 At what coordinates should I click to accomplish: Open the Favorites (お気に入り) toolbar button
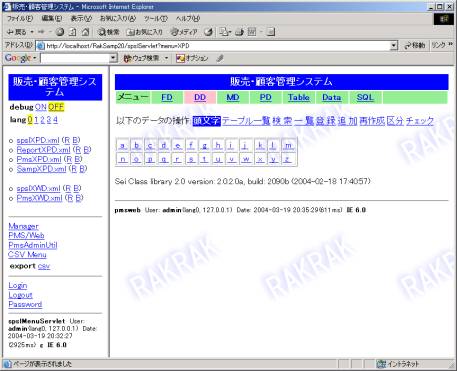point(145,32)
